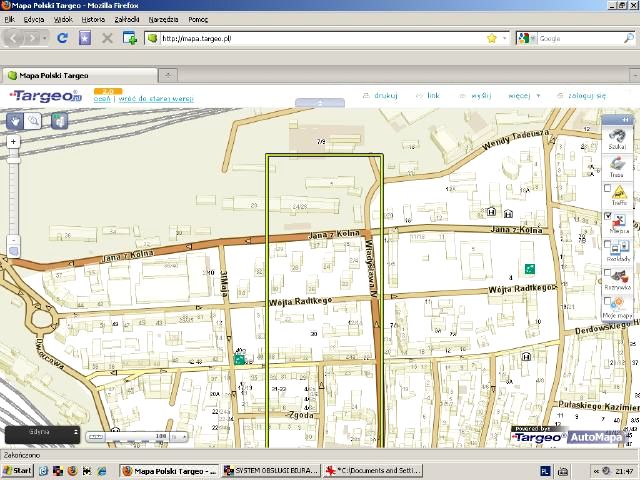
Task: Click the wyślij send link
Action: click(476, 96)
